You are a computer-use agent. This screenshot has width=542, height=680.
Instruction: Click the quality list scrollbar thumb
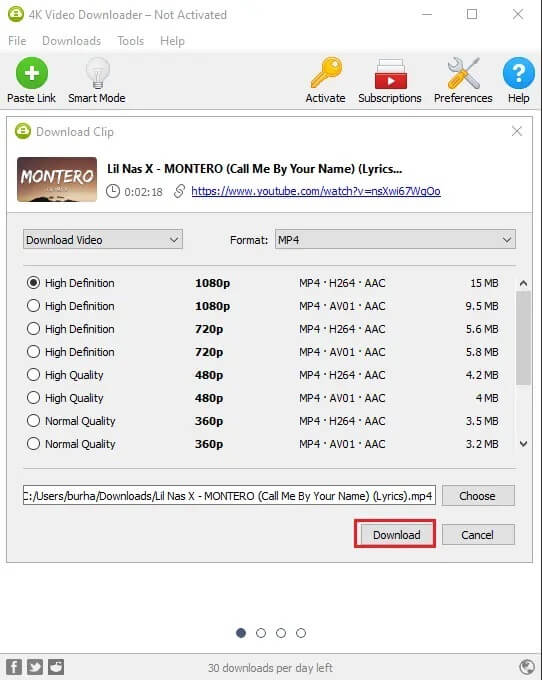[523, 338]
